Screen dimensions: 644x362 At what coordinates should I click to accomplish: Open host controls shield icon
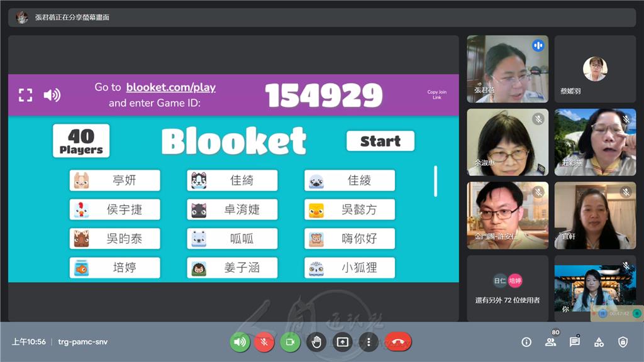coord(623,342)
